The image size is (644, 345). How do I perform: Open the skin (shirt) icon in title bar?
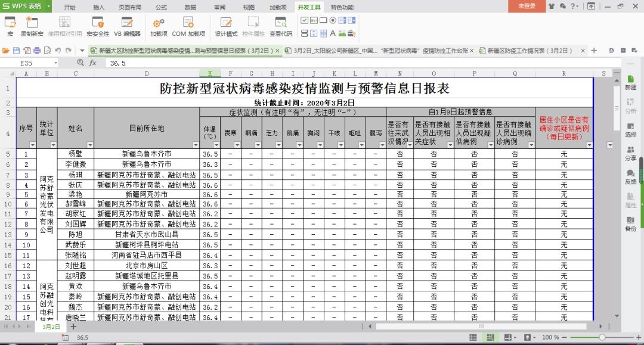tap(551, 6)
